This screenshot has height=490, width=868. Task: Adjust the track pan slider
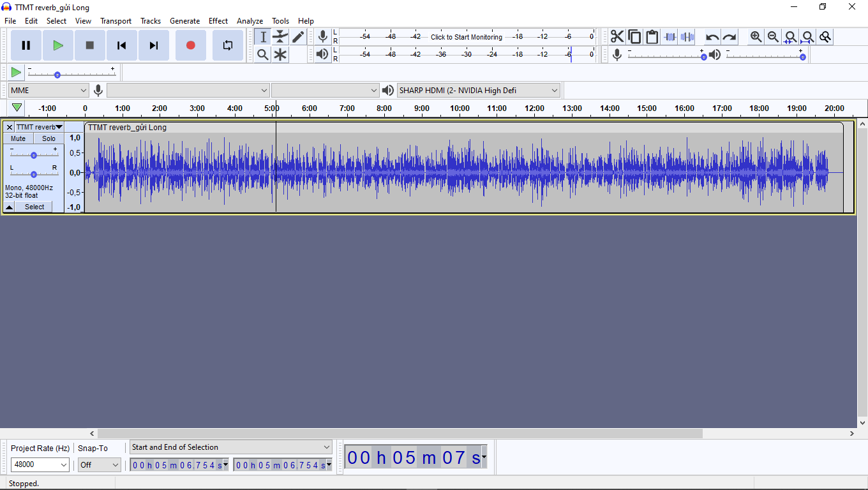[x=34, y=173]
